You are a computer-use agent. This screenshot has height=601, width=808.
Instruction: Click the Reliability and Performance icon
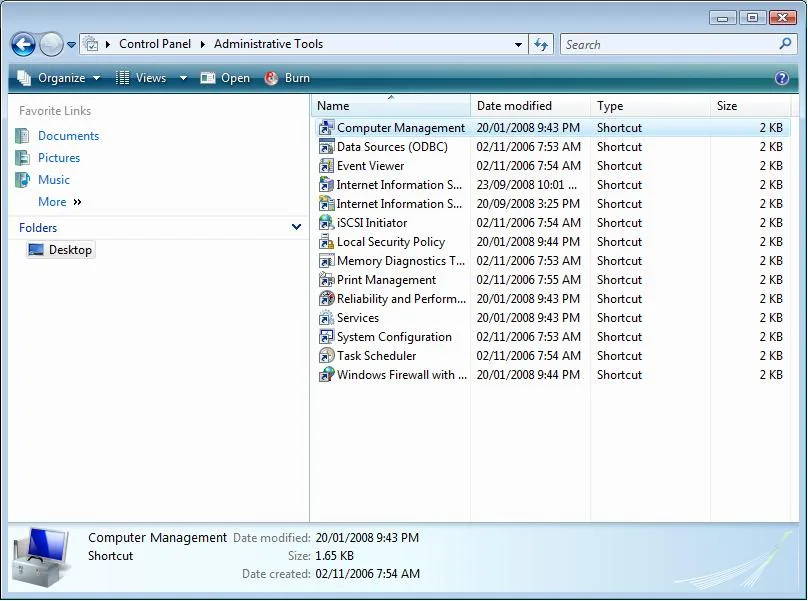[326, 298]
